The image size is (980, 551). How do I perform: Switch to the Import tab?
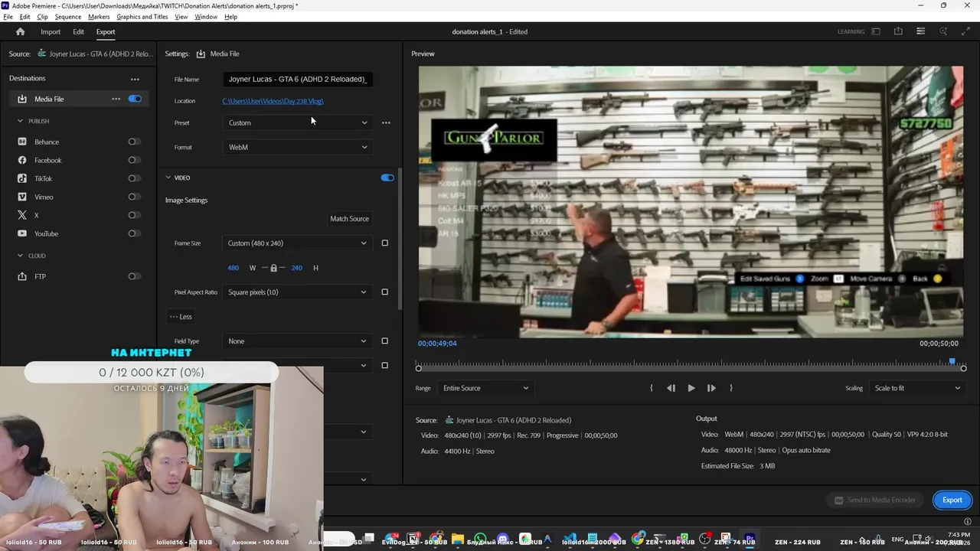point(51,32)
